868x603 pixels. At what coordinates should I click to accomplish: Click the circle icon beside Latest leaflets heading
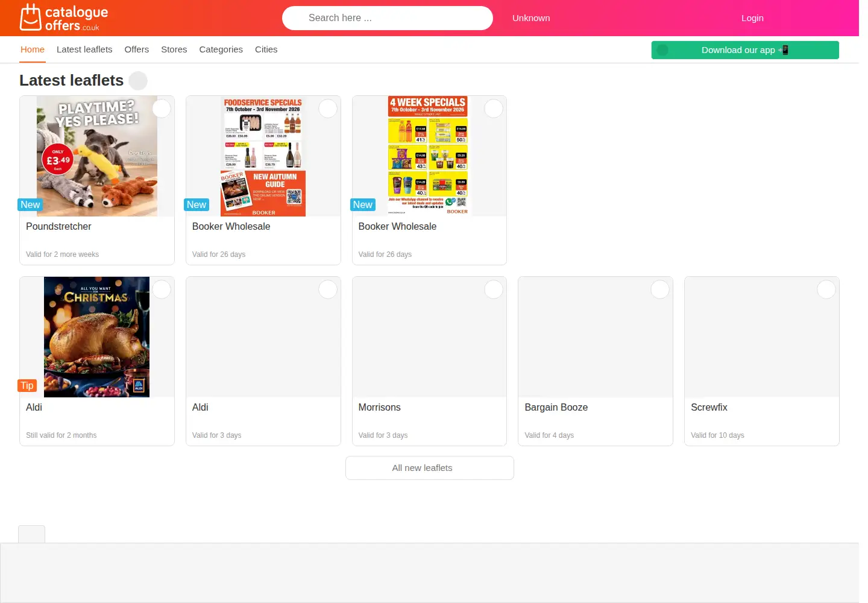click(138, 81)
